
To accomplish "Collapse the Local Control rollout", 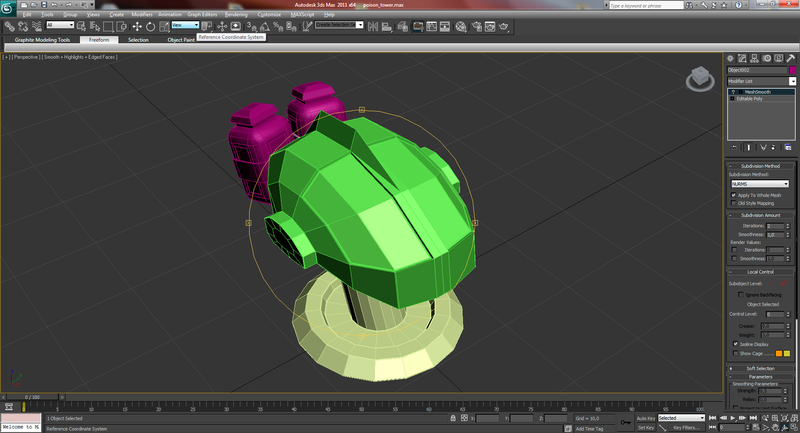I will 760,272.
